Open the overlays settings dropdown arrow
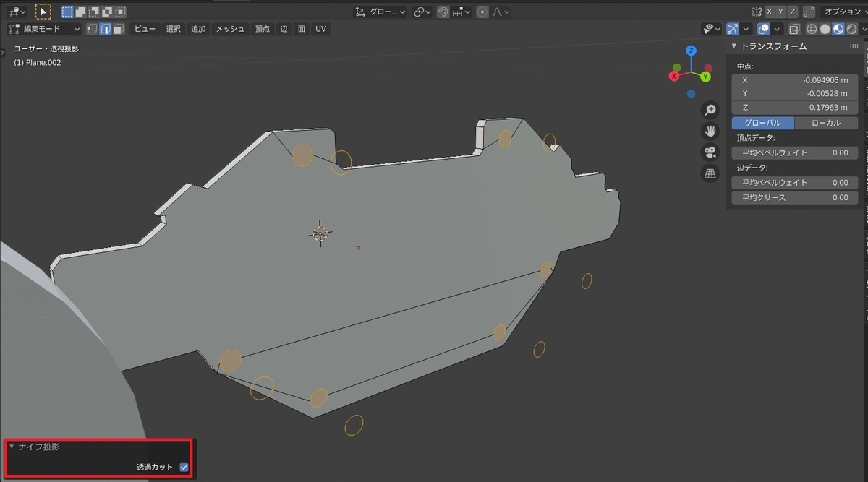The image size is (868, 482). click(x=778, y=29)
